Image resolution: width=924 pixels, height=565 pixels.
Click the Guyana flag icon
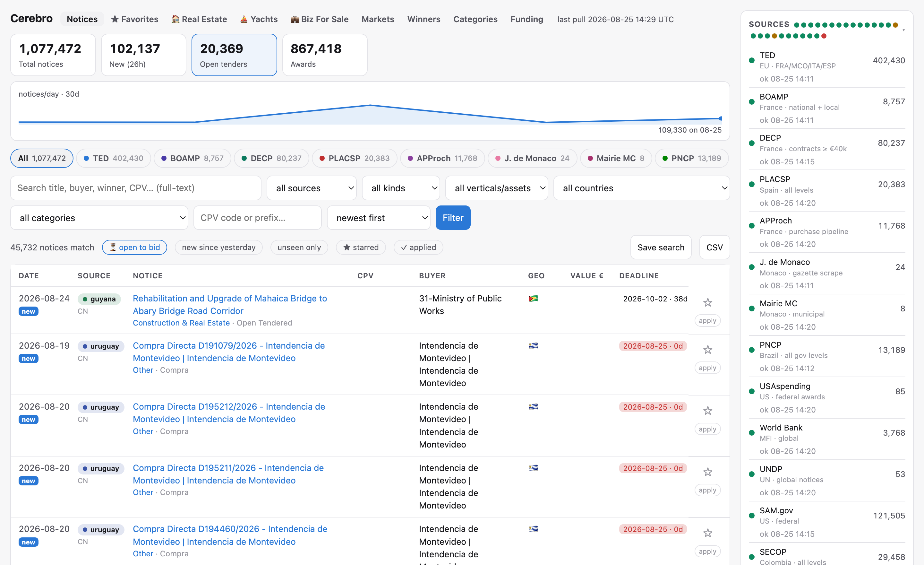pos(533,299)
